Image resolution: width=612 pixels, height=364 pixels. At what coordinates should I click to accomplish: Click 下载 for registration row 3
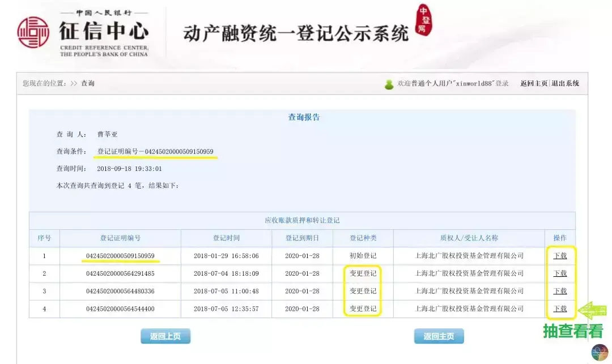click(x=560, y=291)
